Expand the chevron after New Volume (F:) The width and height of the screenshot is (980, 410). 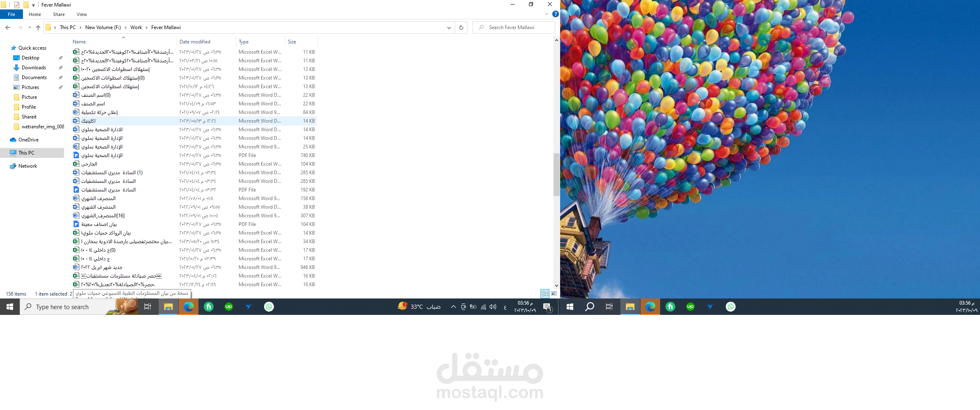point(125,27)
